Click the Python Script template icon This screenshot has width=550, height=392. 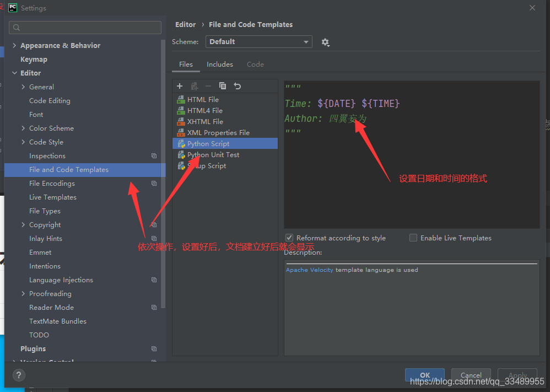point(181,144)
